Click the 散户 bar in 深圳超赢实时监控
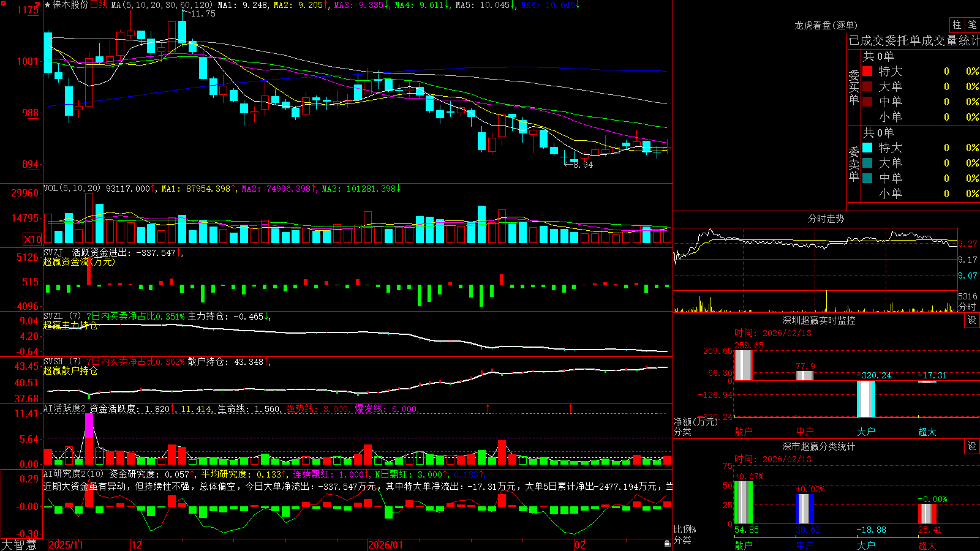980x551 pixels. click(x=743, y=365)
